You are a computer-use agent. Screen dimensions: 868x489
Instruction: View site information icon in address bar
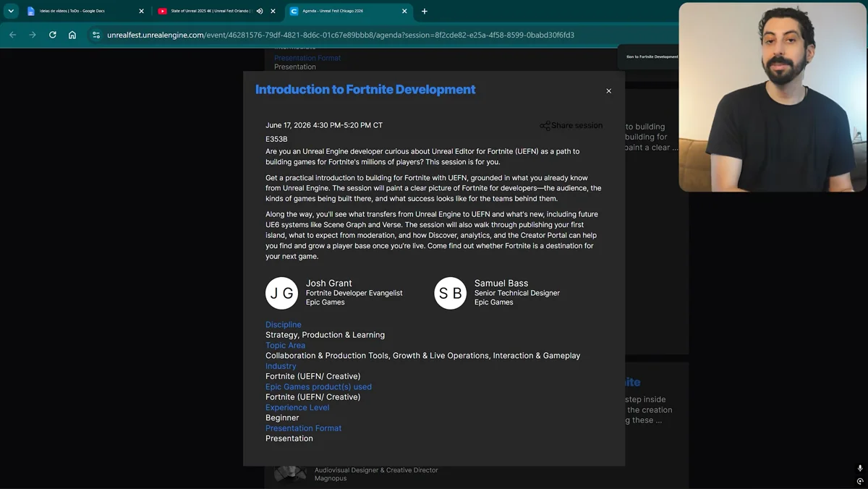coord(96,35)
